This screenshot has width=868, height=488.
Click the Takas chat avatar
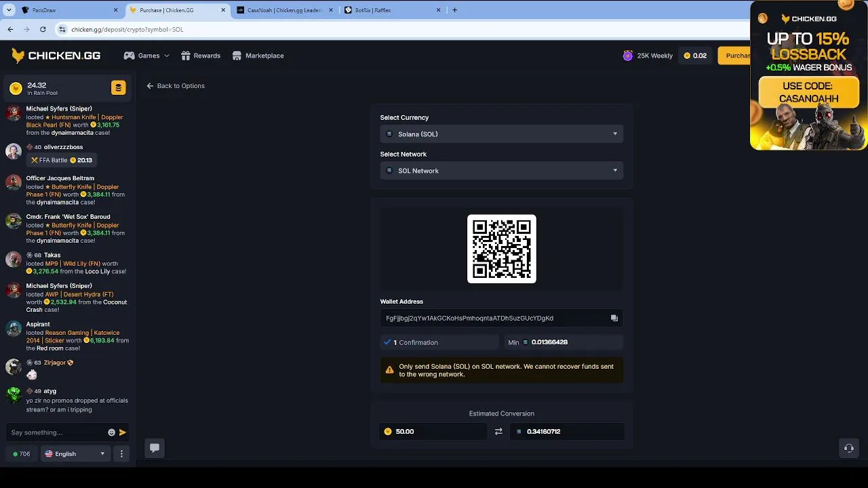(14, 260)
